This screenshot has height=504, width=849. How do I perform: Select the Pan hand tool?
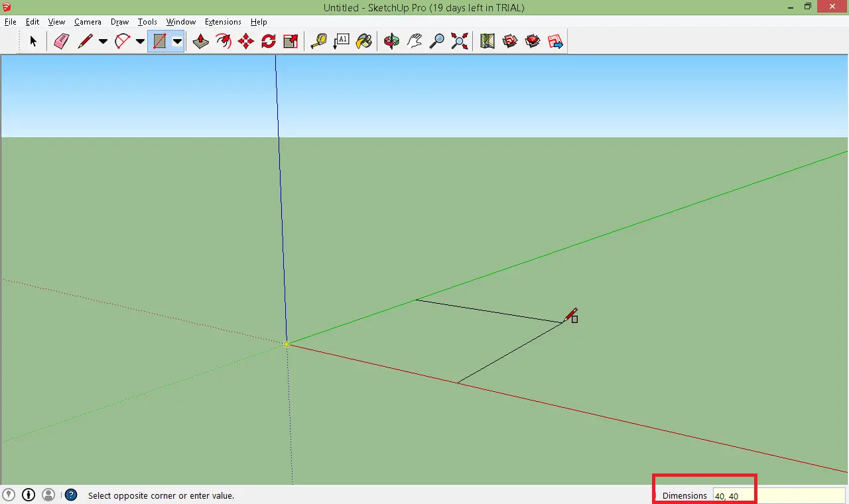click(x=415, y=41)
